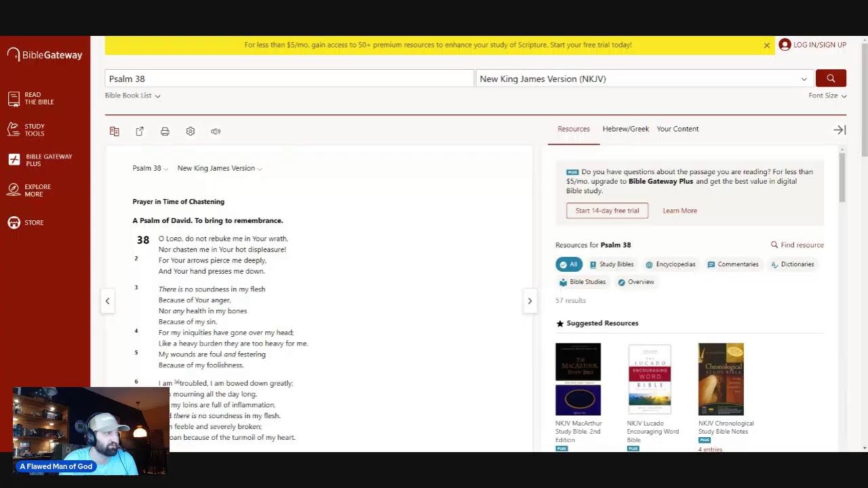Click the footnote marker before troubled
Image resolution: width=868 pixels, height=488 pixels.
click(x=177, y=382)
